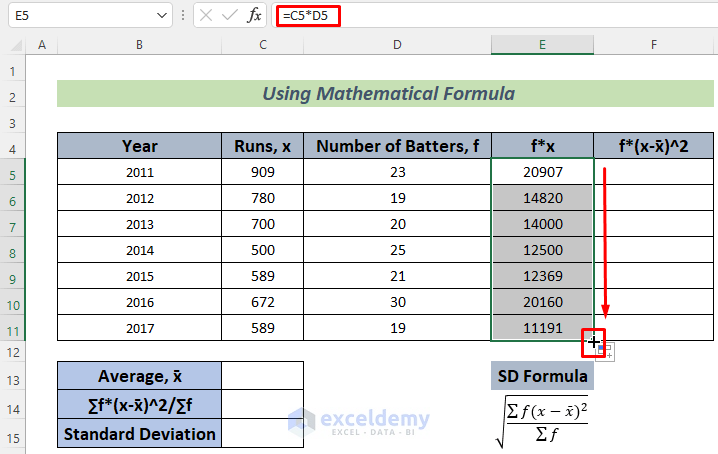Click the Standard Deviation label cell
The image size is (718, 454).
pos(139,434)
